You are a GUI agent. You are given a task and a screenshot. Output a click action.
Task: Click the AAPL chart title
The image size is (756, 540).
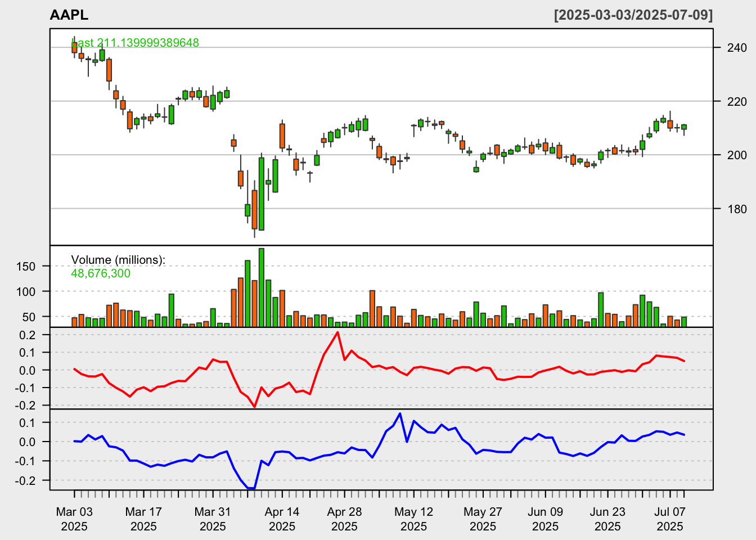click(69, 15)
